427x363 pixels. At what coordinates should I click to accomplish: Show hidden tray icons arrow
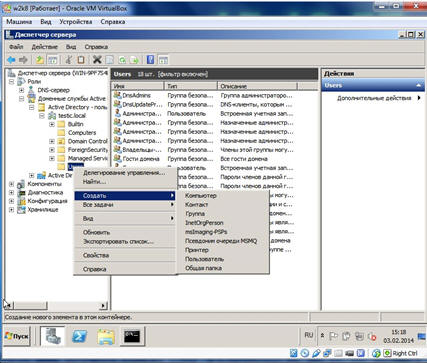tap(322, 335)
